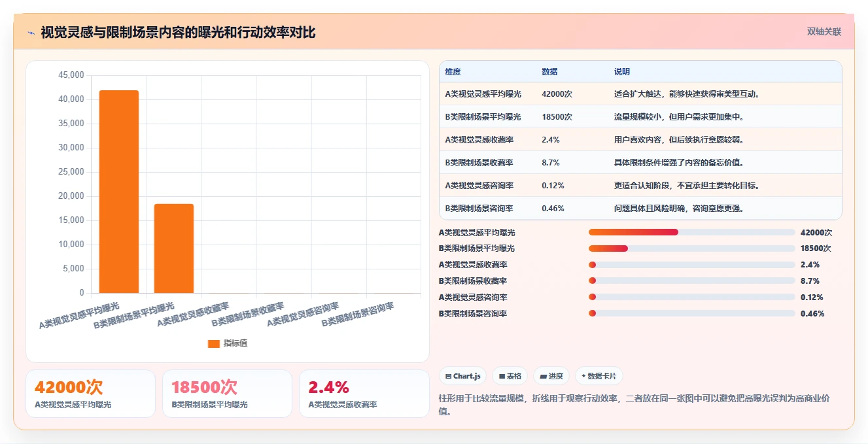Click the orange bar for B类限制场景平均曝光
The image size is (868, 444).
pyautogui.click(x=174, y=248)
